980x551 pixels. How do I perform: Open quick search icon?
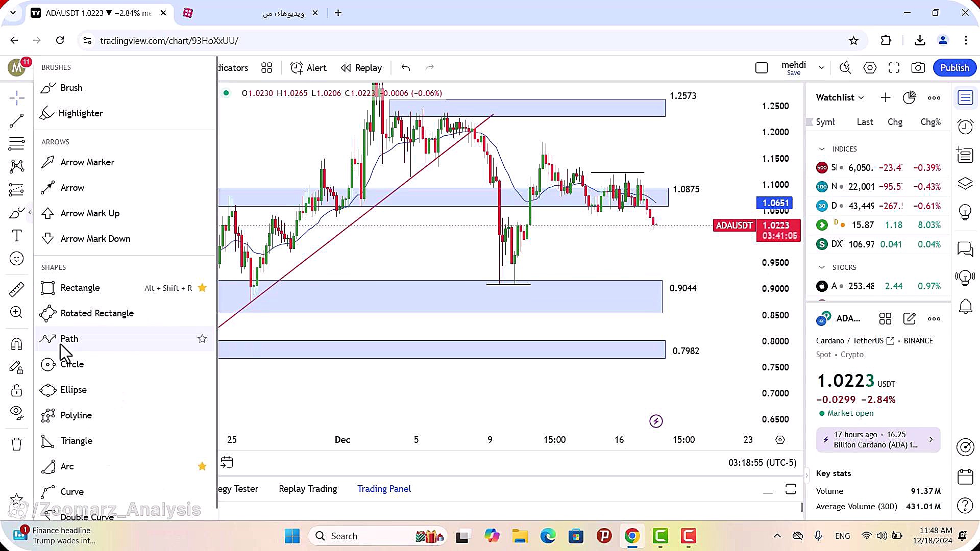[845, 68]
